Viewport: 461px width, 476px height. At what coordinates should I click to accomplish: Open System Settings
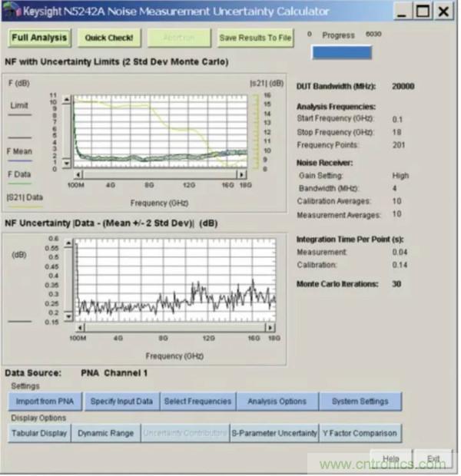click(359, 401)
